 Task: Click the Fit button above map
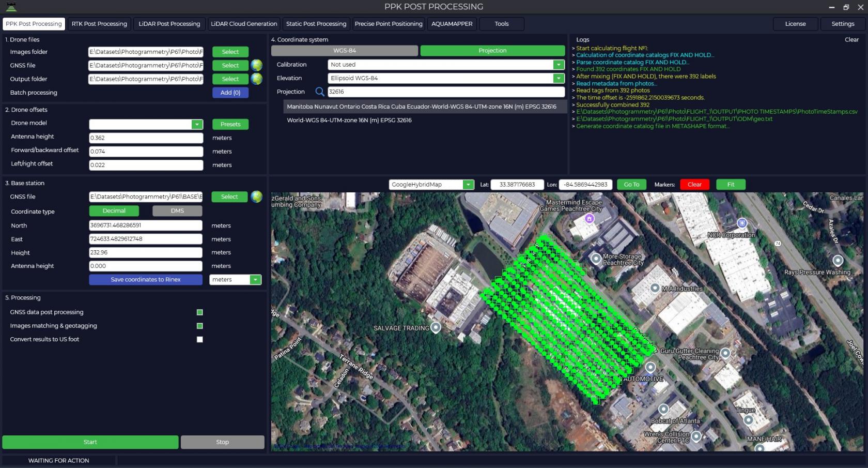731,185
